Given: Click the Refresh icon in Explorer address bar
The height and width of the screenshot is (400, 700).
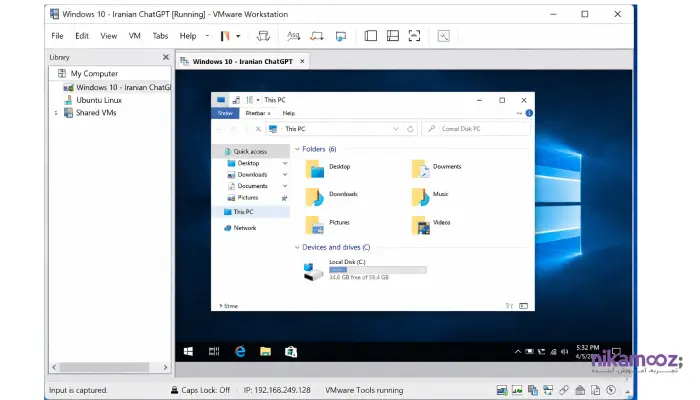Looking at the screenshot, I should (410, 129).
